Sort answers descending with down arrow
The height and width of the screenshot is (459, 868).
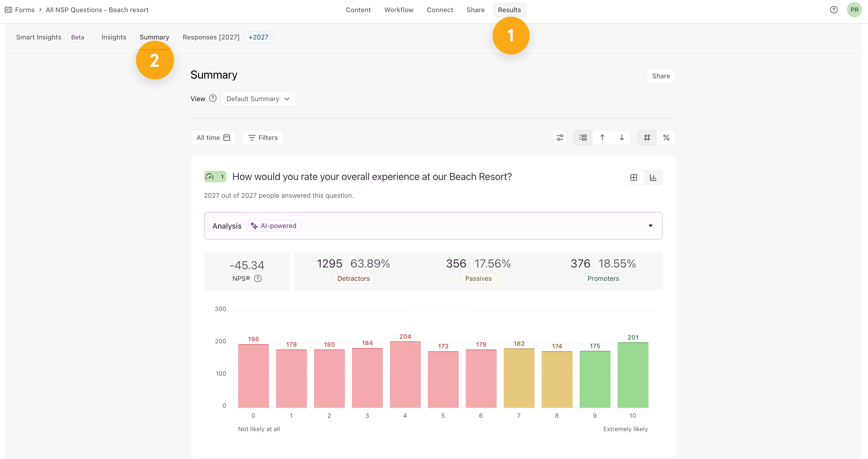pos(621,138)
